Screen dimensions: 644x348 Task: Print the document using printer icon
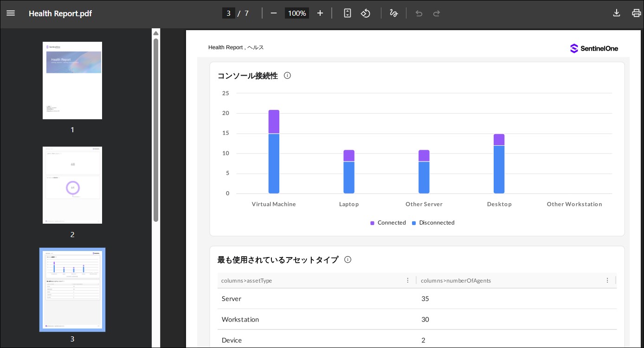pos(636,13)
